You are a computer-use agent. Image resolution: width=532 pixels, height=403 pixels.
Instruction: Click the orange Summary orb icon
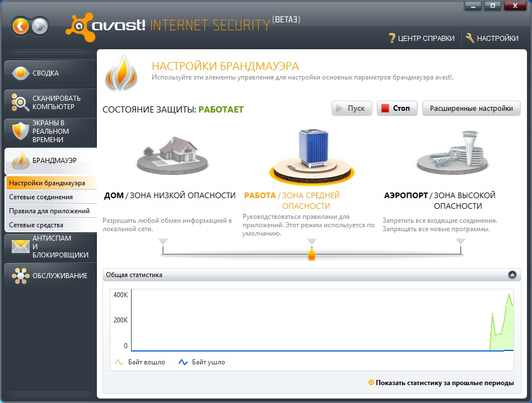(21, 73)
